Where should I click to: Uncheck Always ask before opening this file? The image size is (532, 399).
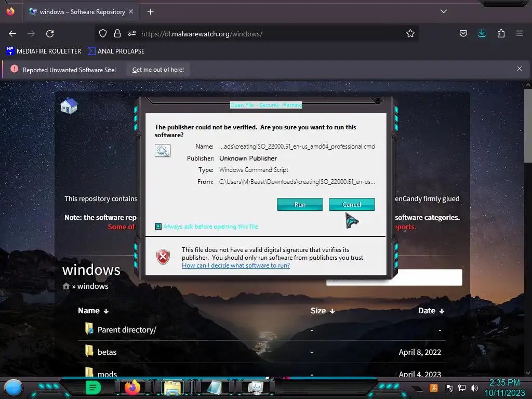[x=158, y=227]
